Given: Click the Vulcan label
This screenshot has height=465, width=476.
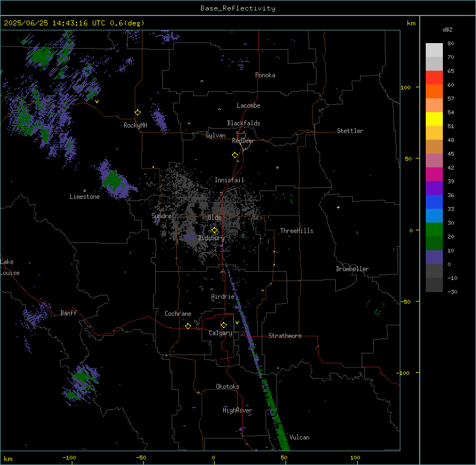Looking at the screenshot, I should pyautogui.click(x=300, y=437).
